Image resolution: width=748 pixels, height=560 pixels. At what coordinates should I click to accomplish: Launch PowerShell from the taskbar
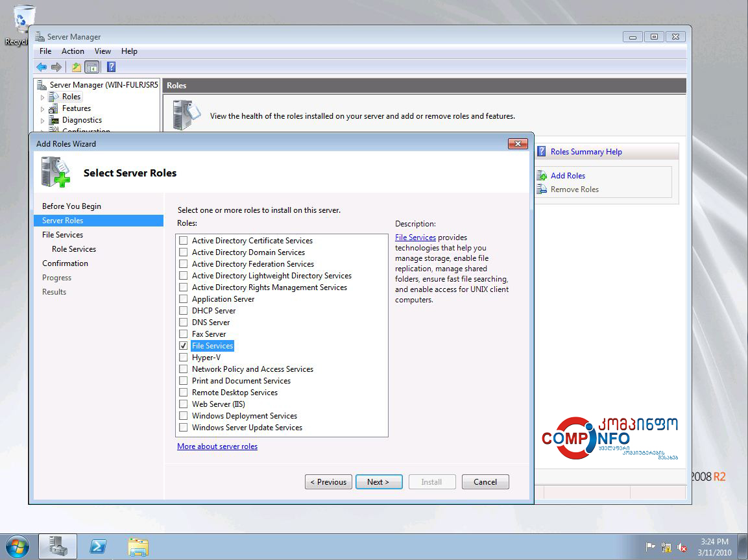[x=98, y=546]
